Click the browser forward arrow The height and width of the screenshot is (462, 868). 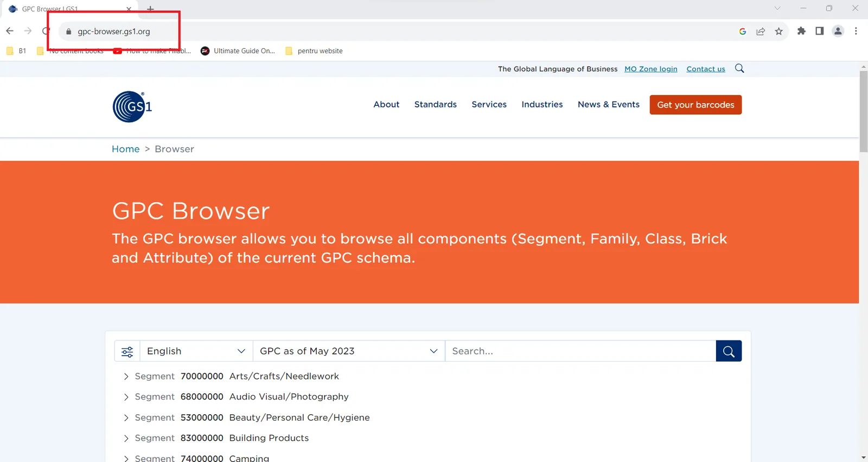tap(28, 31)
